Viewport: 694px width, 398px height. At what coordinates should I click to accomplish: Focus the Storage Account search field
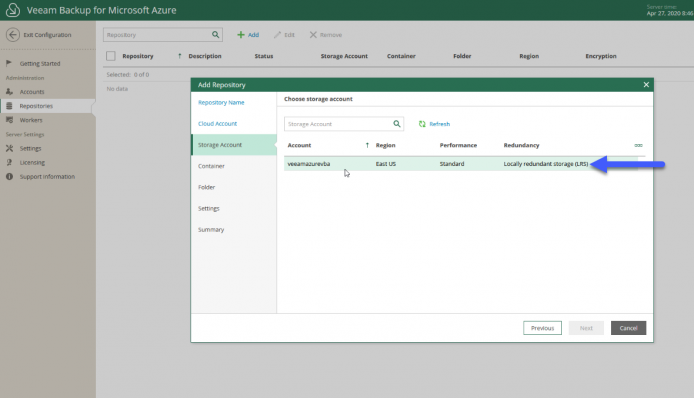[338, 124]
